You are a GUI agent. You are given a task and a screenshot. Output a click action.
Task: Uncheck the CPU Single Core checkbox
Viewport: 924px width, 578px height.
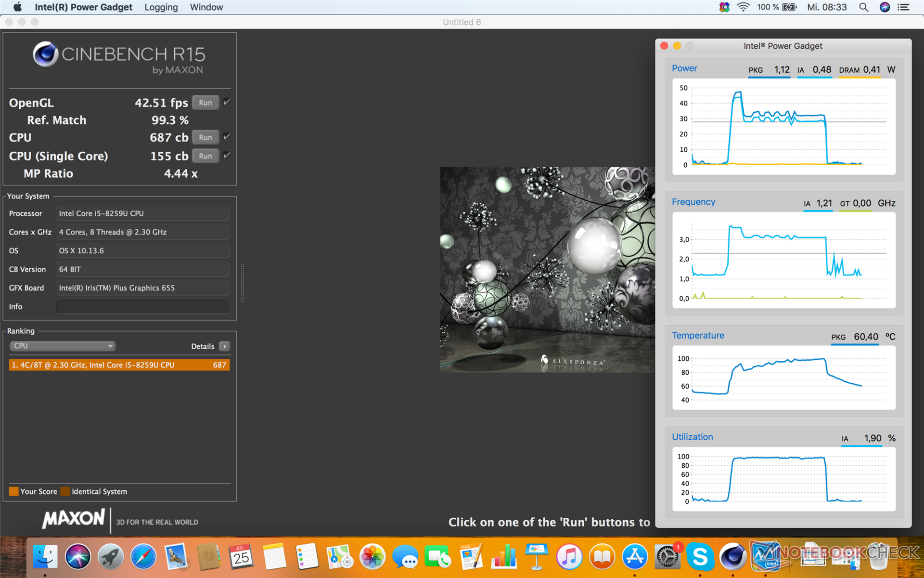click(227, 156)
